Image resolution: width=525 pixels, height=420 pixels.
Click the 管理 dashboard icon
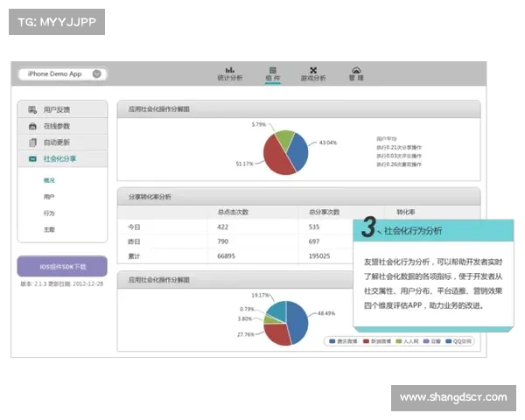(x=356, y=70)
